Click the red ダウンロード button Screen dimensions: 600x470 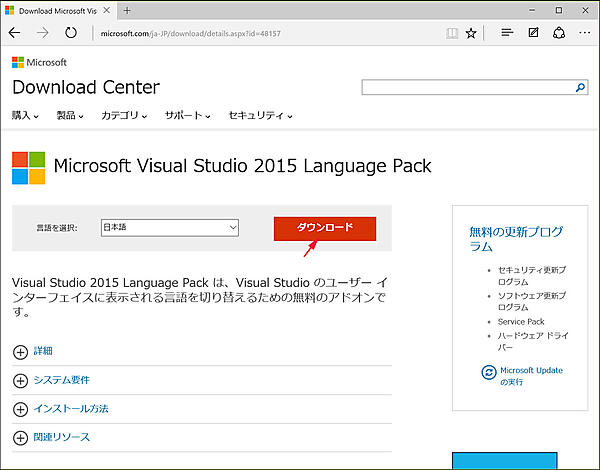point(325,228)
